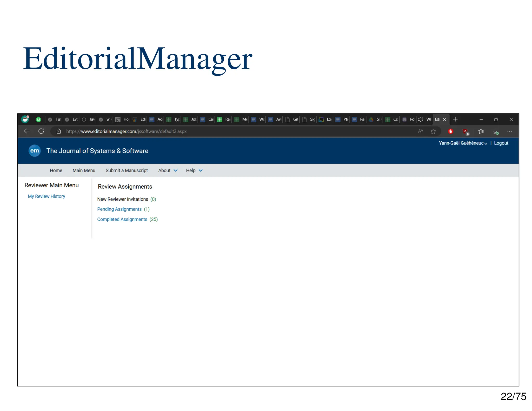532x411 pixels.
Task: Switch to the Co spreadsheet tab
Action: (x=392, y=120)
